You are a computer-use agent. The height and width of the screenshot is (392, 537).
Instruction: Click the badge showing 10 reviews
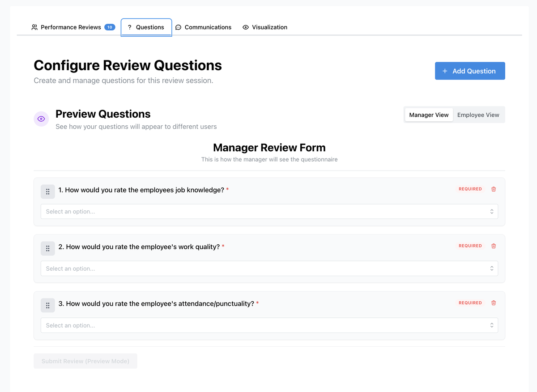110,27
